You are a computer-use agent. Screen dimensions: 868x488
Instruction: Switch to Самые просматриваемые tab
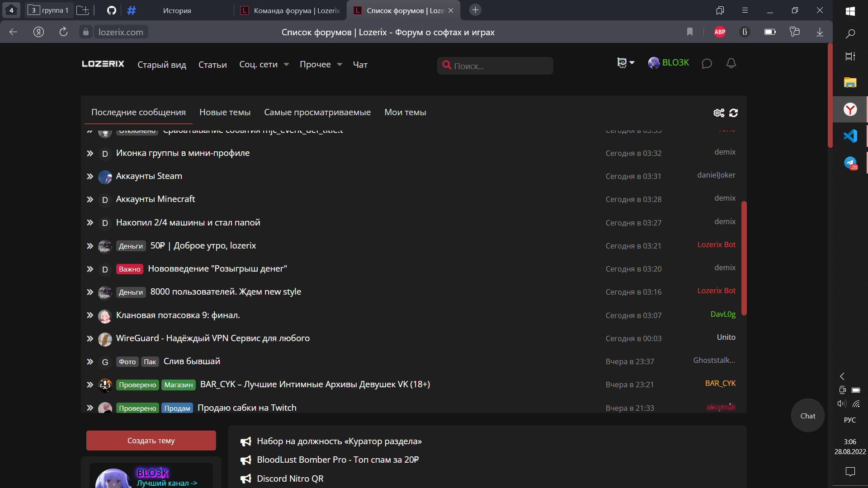317,112
